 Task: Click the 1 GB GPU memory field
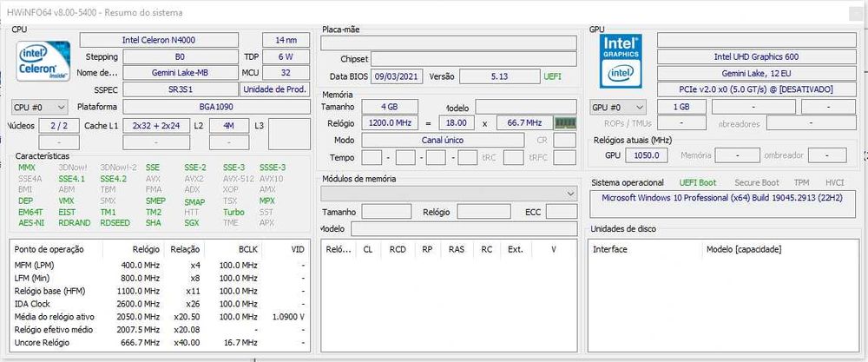[681, 107]
